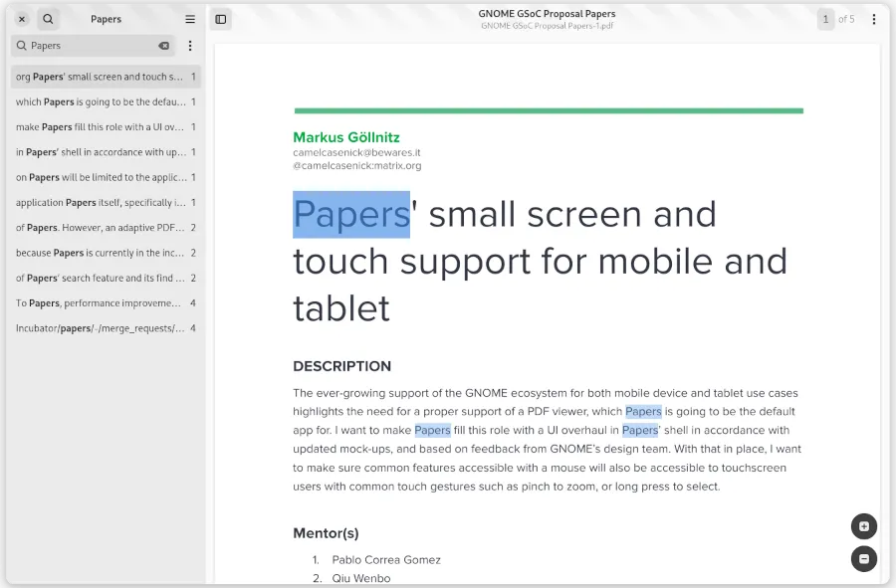Click the highlighted Papers word in title

pos(351,214)
